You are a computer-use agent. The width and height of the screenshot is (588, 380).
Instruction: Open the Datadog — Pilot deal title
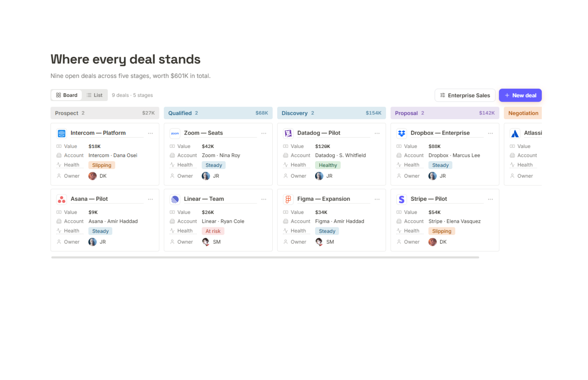pyautogui.click(x=318, y=133)
